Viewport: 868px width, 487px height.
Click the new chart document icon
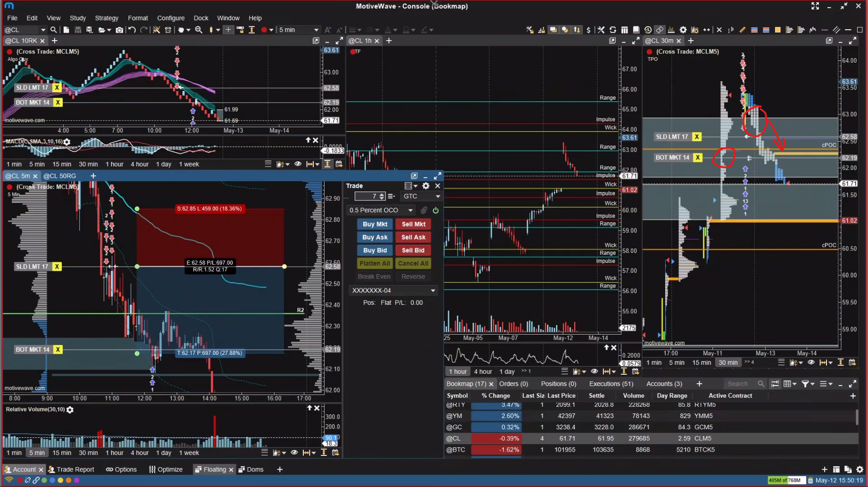[66, 30]
